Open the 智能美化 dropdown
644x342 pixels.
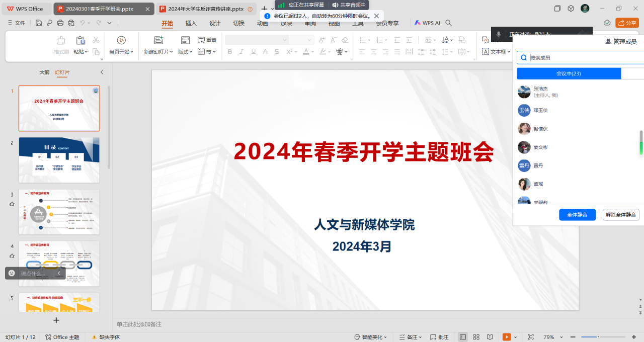point(371,337)
